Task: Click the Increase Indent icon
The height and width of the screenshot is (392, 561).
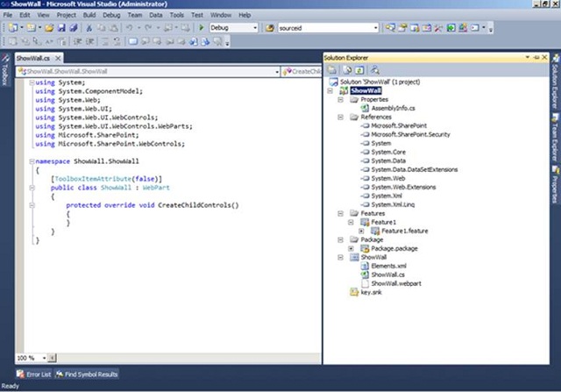Action: 89,41
